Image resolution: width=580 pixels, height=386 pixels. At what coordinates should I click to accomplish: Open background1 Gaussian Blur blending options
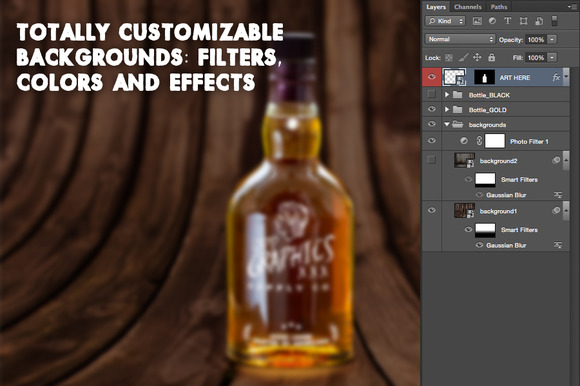[x=558, y=245]
